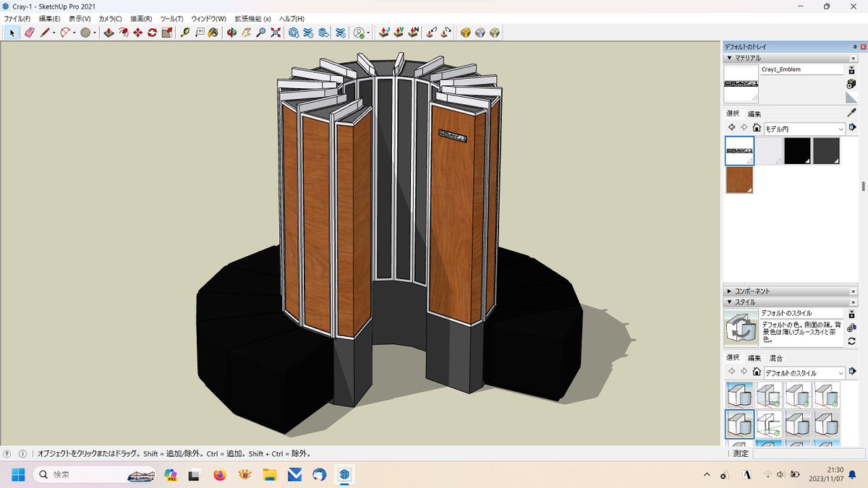868x488 pixels.
Task: Switch to the 編集 tab in materials
Action: coord(754,114)
